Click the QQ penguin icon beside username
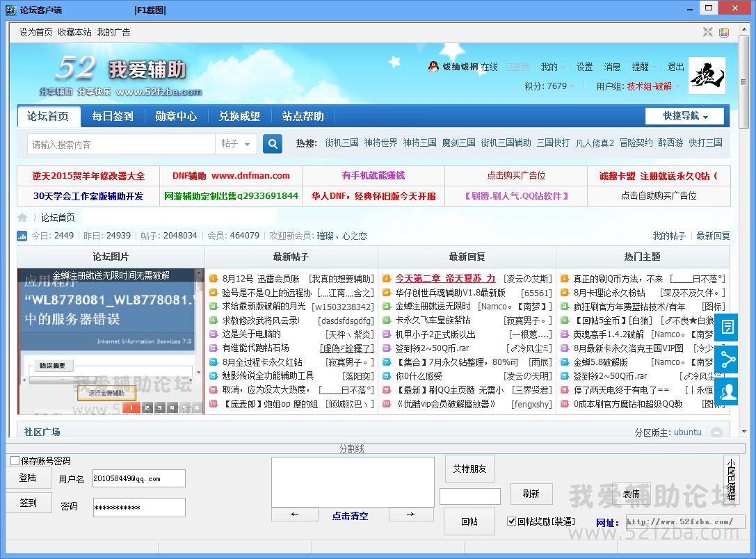756x559 pixels. [x=433, y=67]
